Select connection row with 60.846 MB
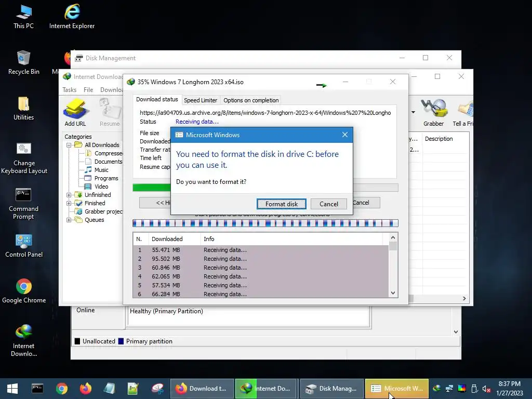This screenshot has width=532, height=399. (x=261, y=268)
